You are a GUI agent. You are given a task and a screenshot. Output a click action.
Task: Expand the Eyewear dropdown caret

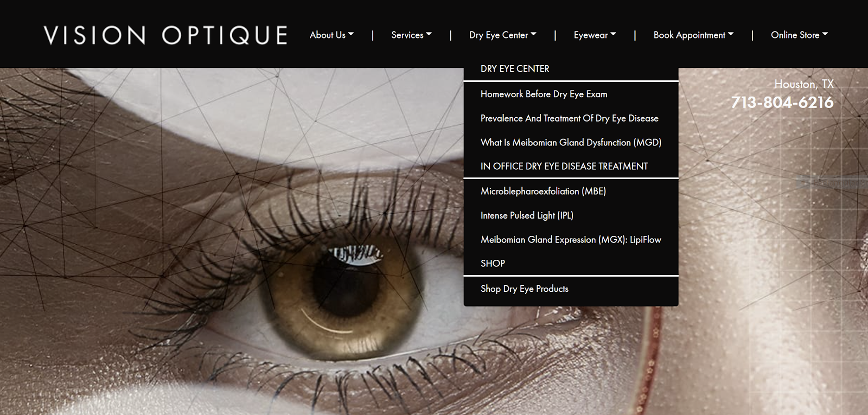pyautogui.click(x=614, y=34)
